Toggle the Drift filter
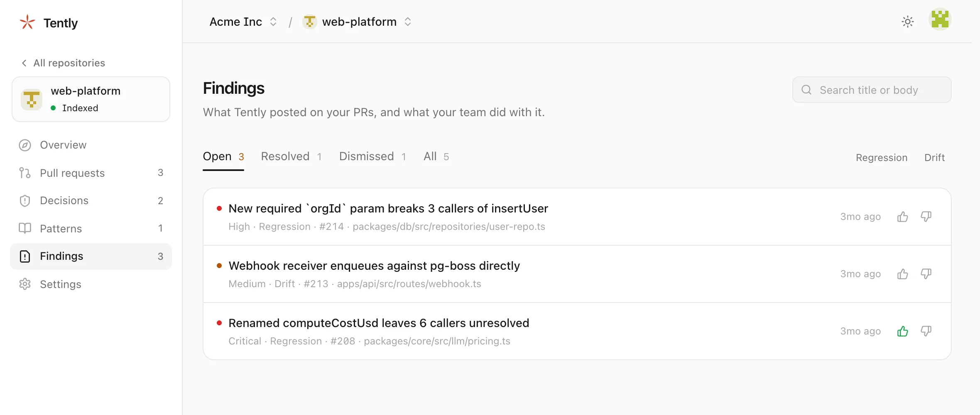The height and width of the screenshot is (415, 980). coord(934,158)
